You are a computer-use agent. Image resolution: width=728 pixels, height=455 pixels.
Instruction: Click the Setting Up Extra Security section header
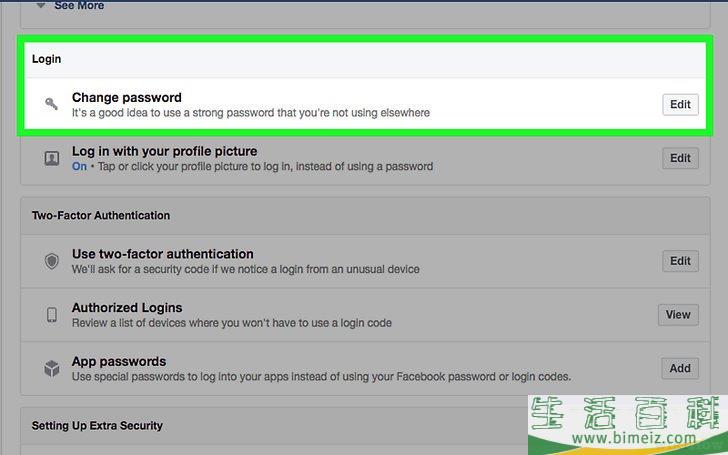[x=97, y=426]
